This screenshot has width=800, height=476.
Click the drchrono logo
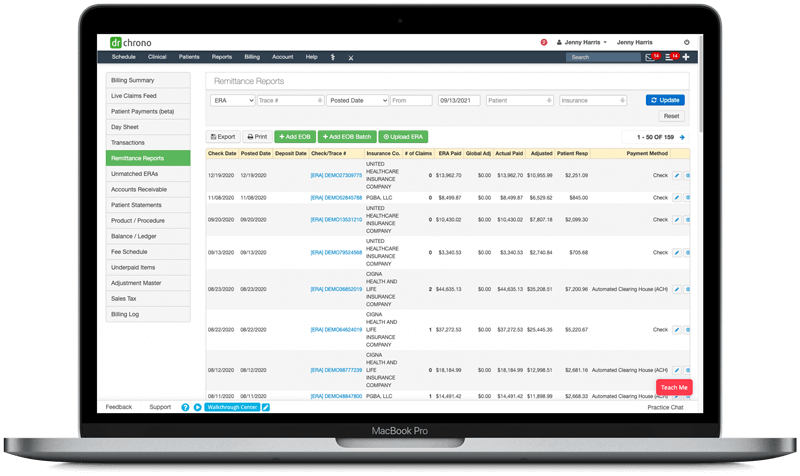point(131,43)
